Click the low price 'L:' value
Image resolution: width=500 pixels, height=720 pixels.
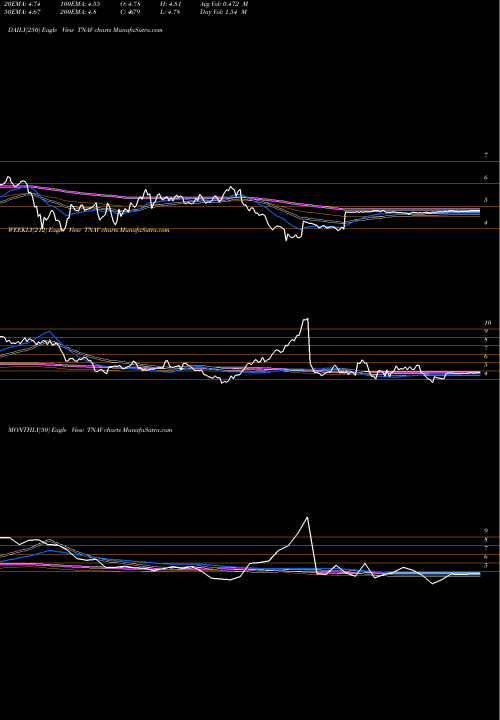pyautogui.click(x=170, y=12)
